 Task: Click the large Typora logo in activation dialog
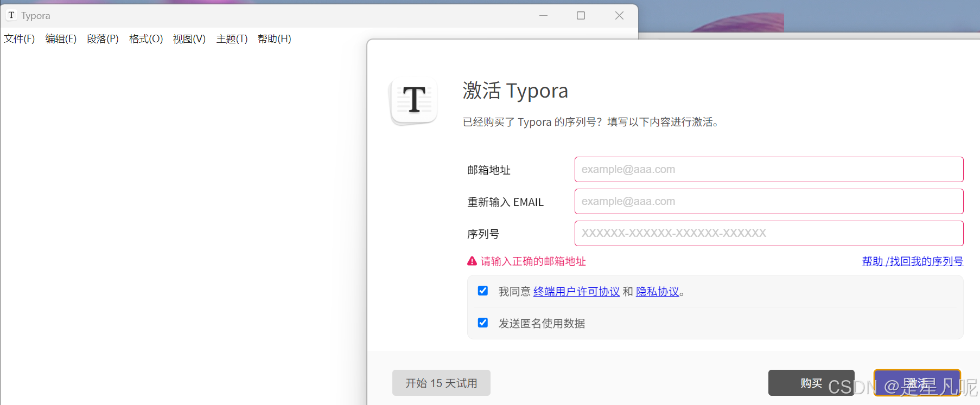point(414,101)
